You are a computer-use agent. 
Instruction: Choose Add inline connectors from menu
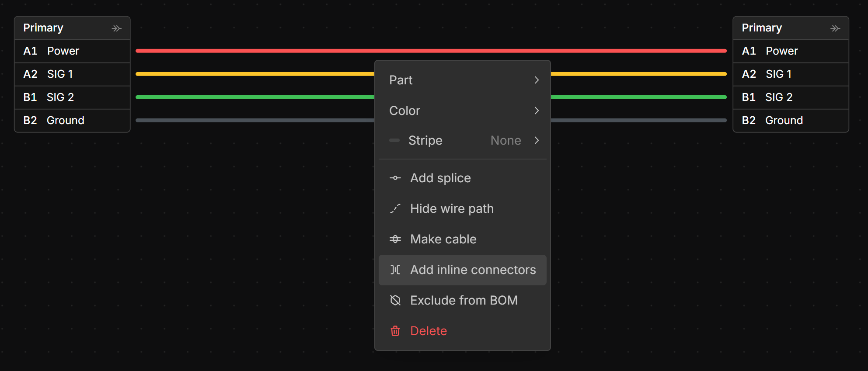tap(473, 270)
